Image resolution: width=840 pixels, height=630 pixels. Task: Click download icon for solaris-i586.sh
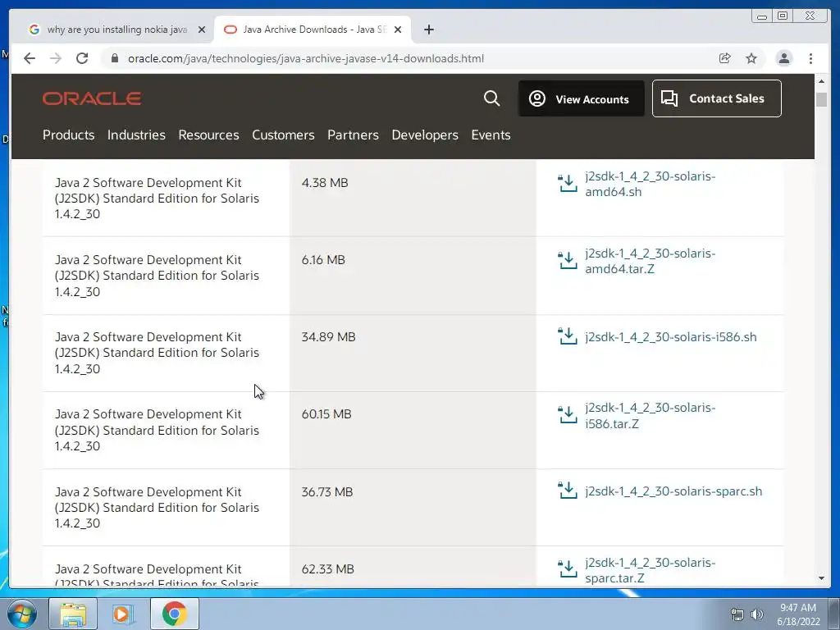point(568,336)
